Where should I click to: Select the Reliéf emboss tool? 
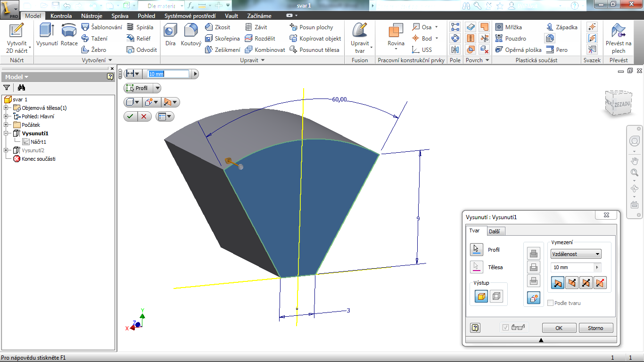[x=140, y=39]
